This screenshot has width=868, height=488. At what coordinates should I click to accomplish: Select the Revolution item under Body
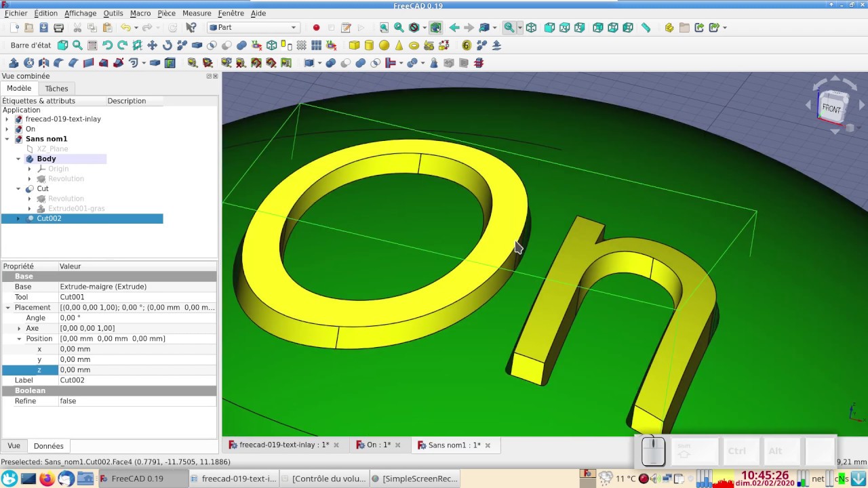[x=66, y=179]
